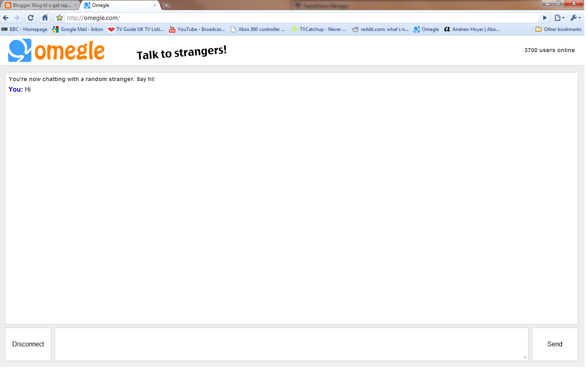Restore down the browser window
The width and height of the screenshot is (588, 370).
coord(559,4)
